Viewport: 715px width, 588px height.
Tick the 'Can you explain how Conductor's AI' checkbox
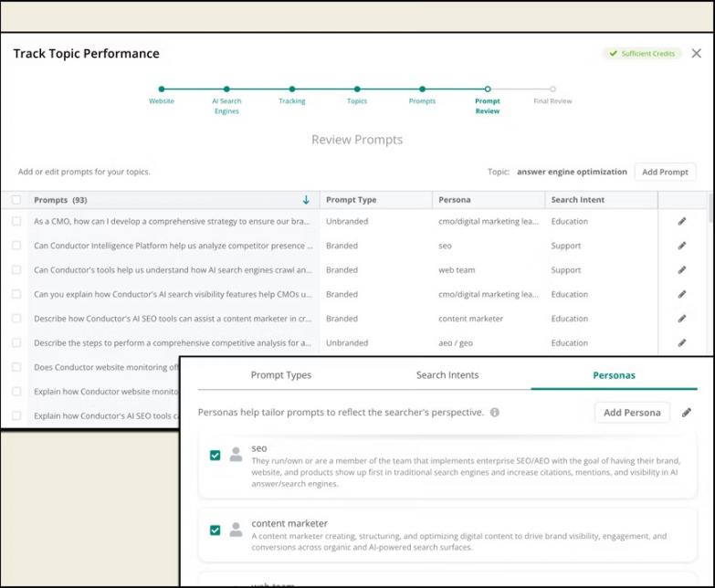tap(16, 294)
